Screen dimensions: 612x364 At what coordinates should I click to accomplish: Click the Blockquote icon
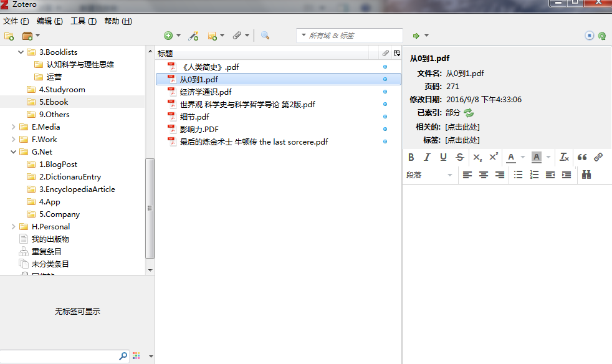(x=582, y=157)
